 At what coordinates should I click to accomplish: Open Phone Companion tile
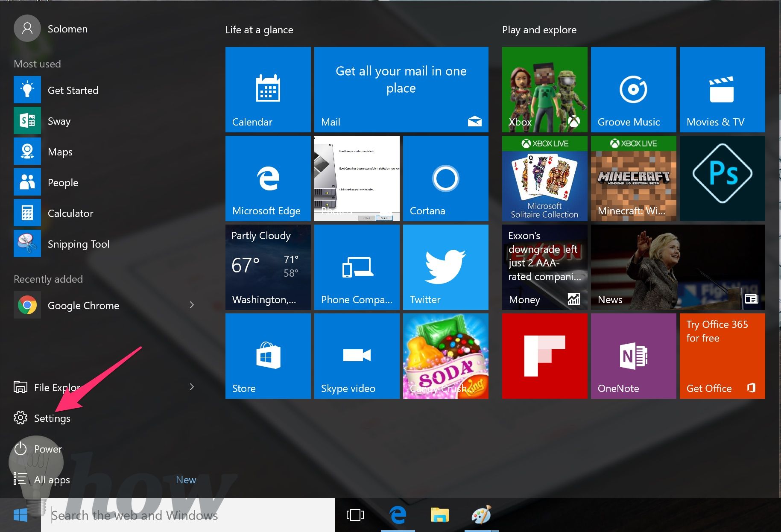click(x=357, y=267)
